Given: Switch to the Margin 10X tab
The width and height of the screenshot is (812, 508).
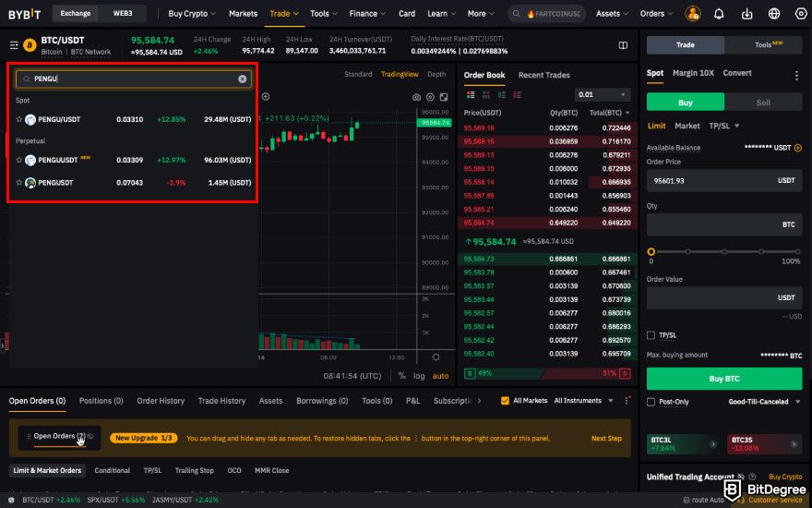Looking at the screenshot, I should 693,73.
